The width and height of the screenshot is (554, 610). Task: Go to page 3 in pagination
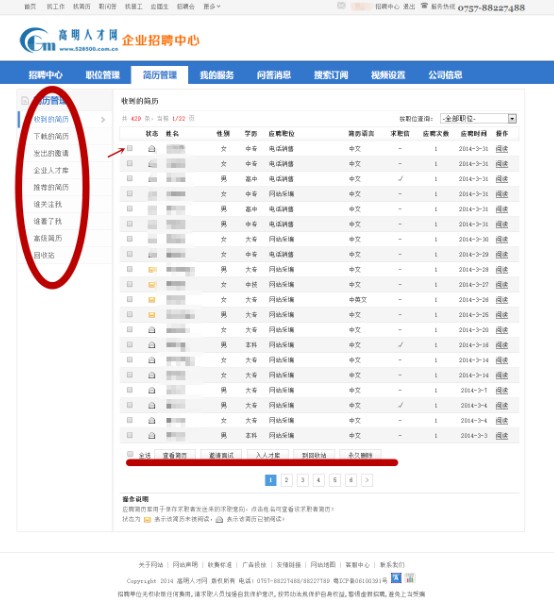302,480
